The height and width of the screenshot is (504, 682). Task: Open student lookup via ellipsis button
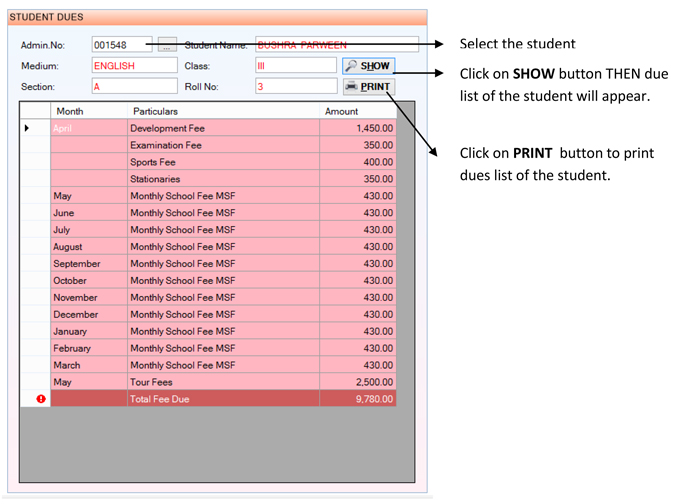tap(167, 45)
